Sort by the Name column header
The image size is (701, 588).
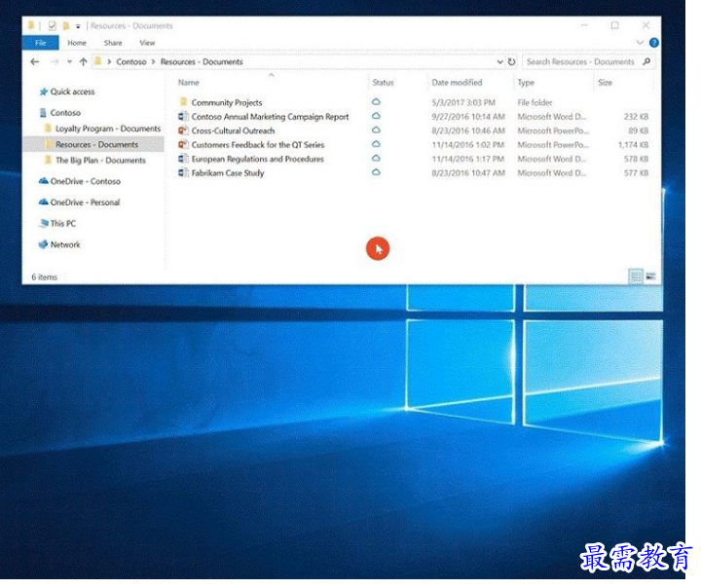click(188, 83)
